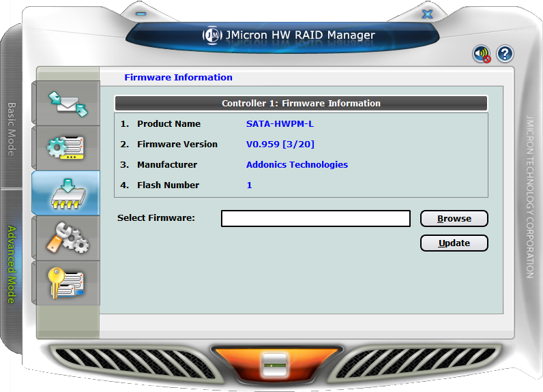This screenshot has height=392, width=543.
Task: Click the Controller 1: Firmware Information header
Action: pos(301,103)
